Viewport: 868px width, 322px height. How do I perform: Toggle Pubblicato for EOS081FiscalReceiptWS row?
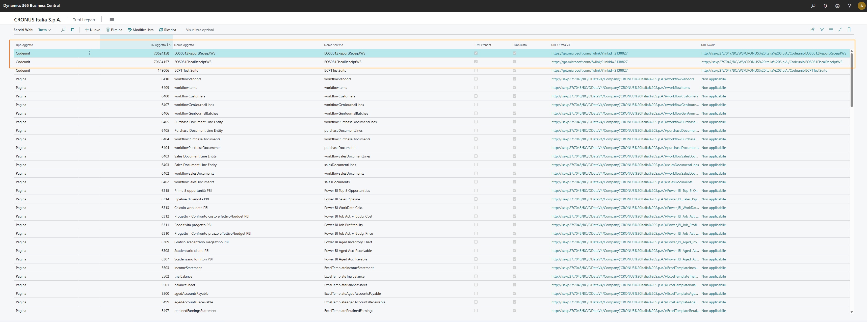[x=514, y=62]
